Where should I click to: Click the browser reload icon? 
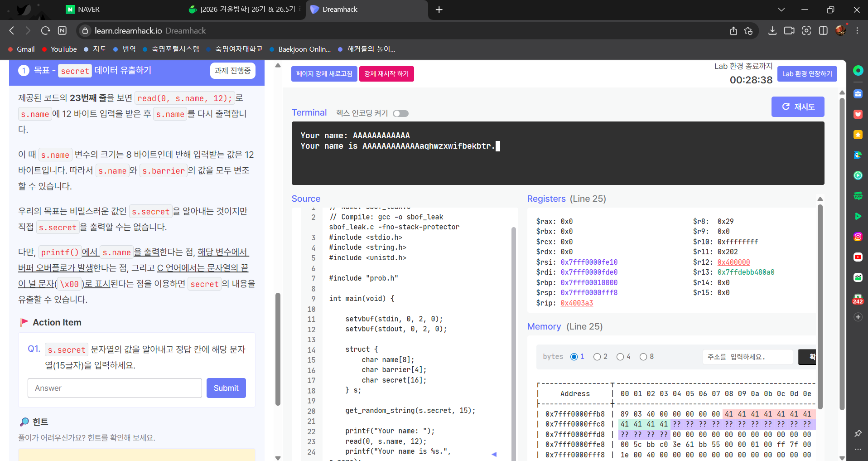pyautogui.click(x=45, y=30)
